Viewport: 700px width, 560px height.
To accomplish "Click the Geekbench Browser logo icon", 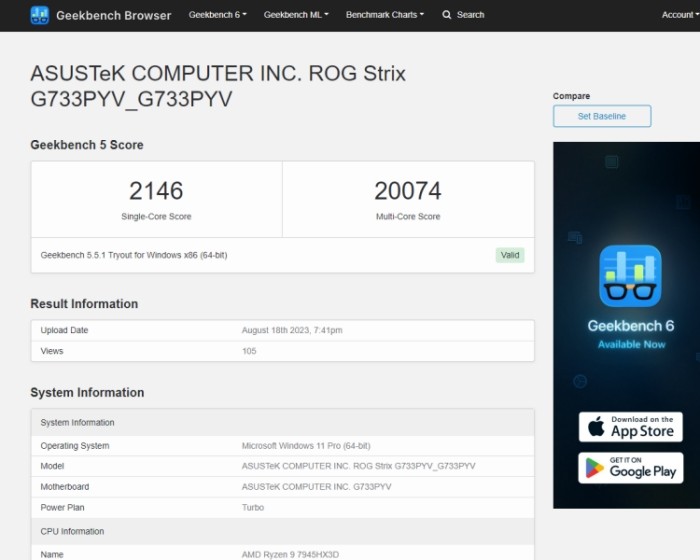I will point(39,15).
